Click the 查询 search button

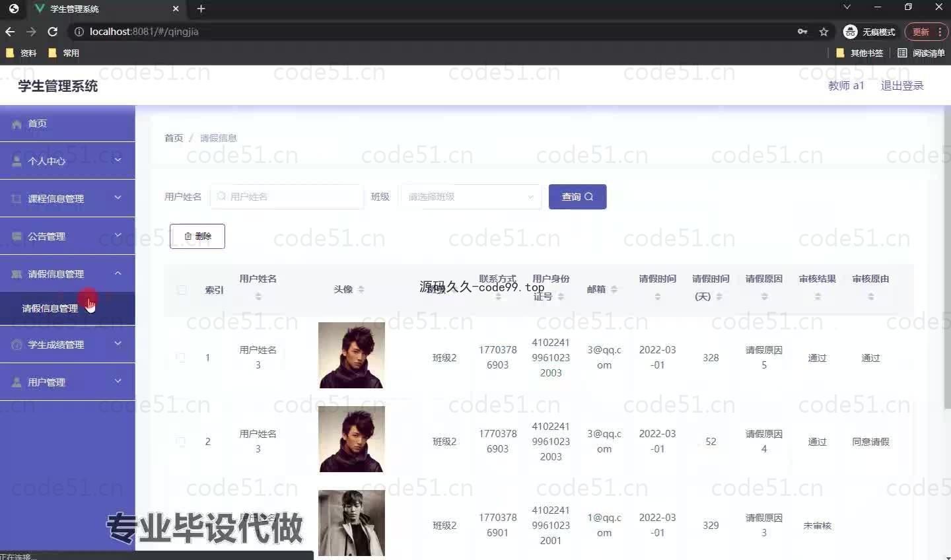tap(577, 197)
